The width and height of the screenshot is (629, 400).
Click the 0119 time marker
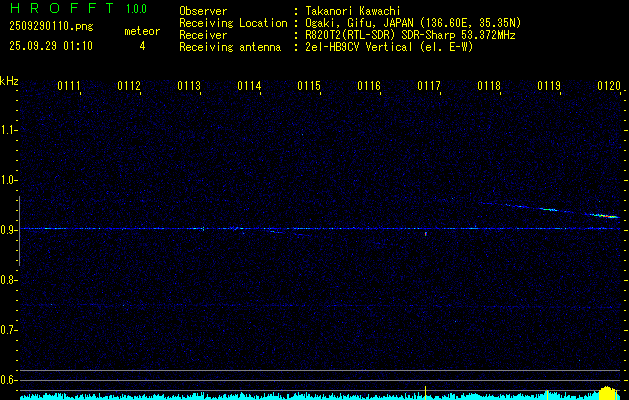[x=549, y=86]
